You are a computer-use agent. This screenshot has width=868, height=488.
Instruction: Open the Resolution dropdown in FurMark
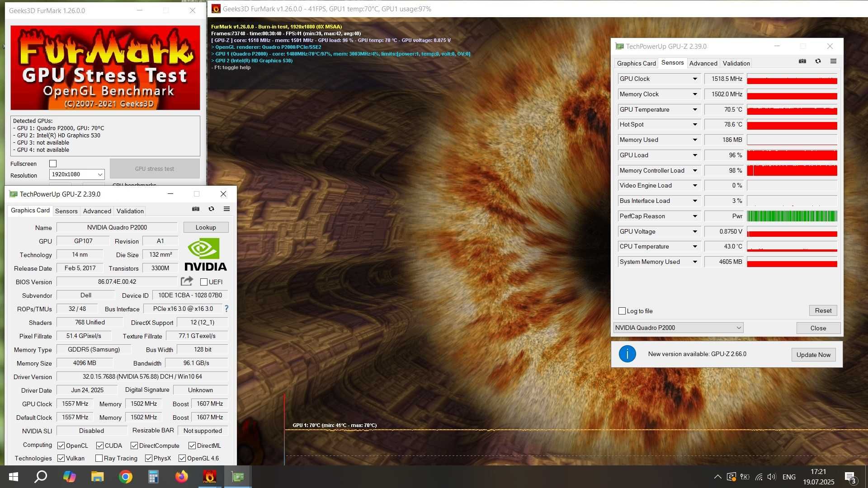click(x=77, y=174)
